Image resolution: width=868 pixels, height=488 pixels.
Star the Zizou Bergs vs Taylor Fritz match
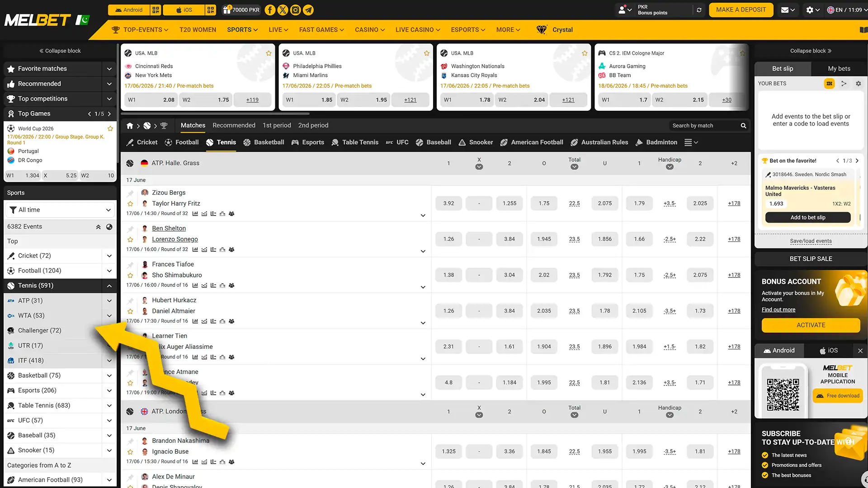tap(130, 204)
